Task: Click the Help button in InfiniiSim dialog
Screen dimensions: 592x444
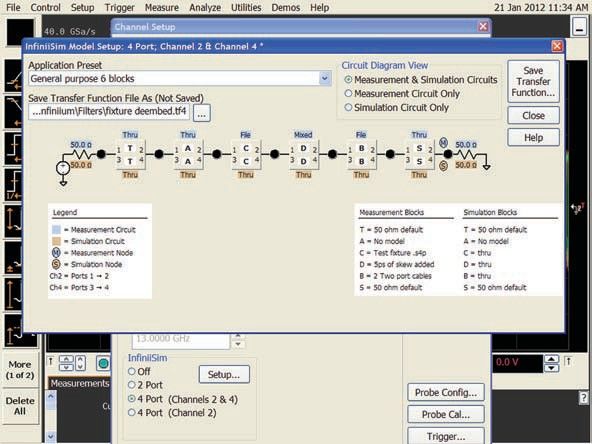Action: 533,137
